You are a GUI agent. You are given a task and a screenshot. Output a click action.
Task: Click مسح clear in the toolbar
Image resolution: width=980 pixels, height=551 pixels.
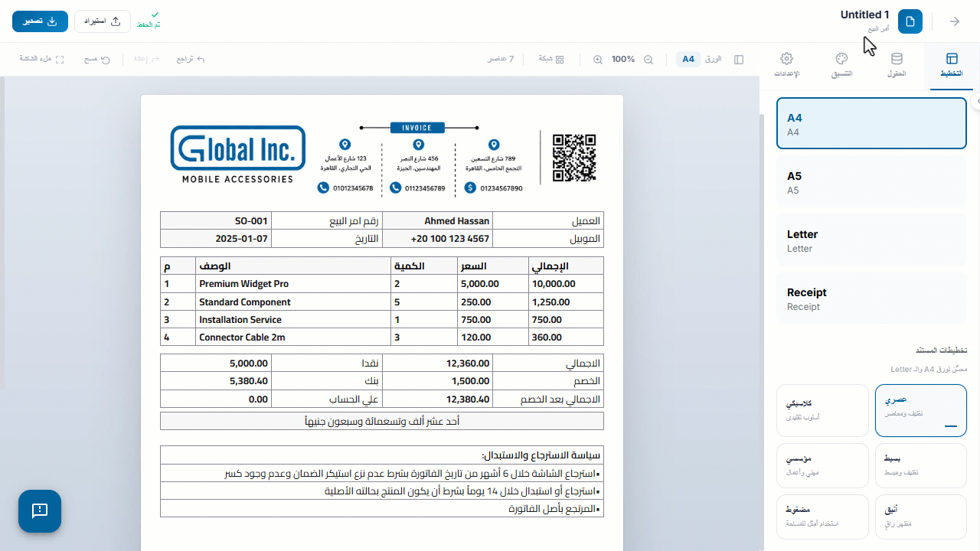tap(97, 59)
